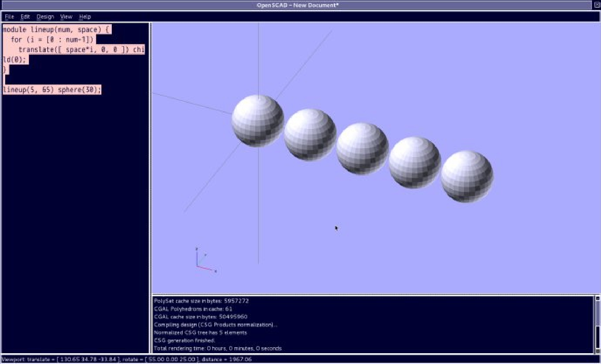Viewport: 601px width, 364px height.
Task: Select the middle sphere of the five
Action: click(x=362, y=149)
